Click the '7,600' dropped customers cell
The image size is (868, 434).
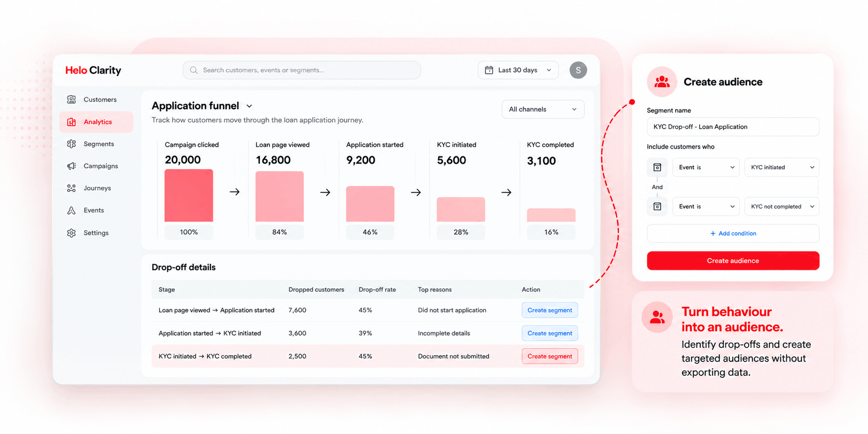[x=297, y=310]
